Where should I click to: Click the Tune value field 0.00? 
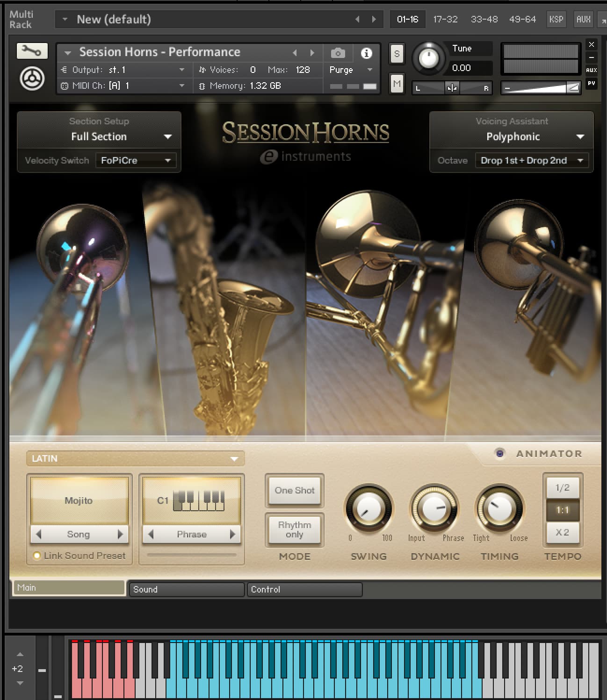470,68
